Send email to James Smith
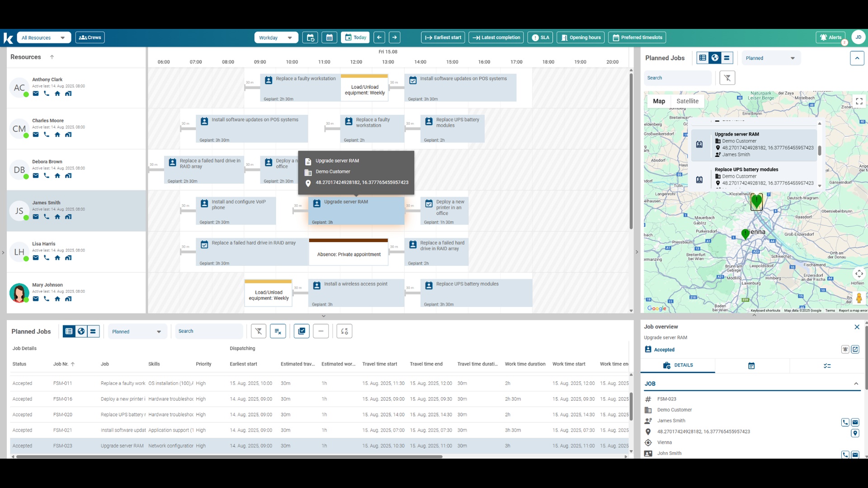Viewport: 868px width, 488px height. coord(36,217)
